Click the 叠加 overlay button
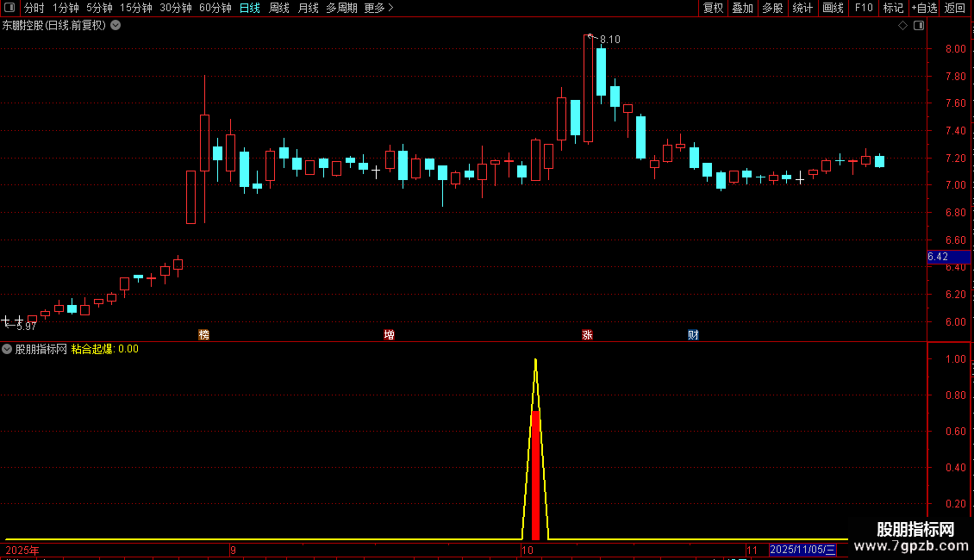 click(x=743, y=8)
